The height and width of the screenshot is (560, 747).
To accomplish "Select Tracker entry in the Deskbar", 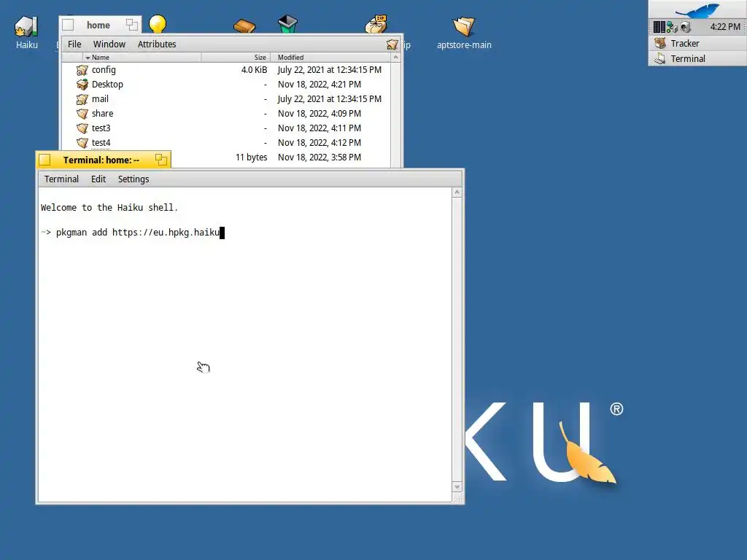I will [x=697, y=43].
